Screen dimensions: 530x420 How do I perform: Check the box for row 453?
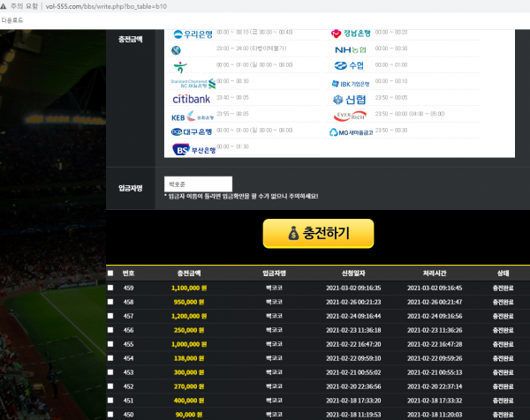[110, 372]
